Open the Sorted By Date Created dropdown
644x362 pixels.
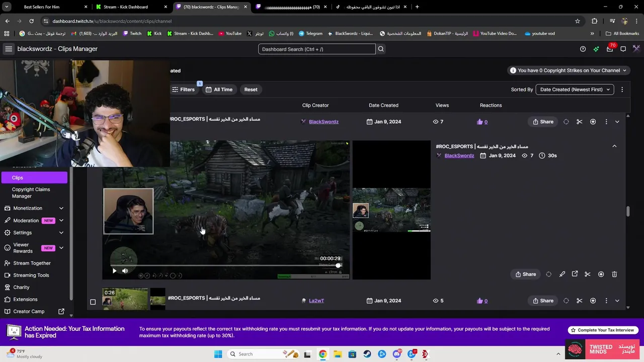tap(575, 89)
